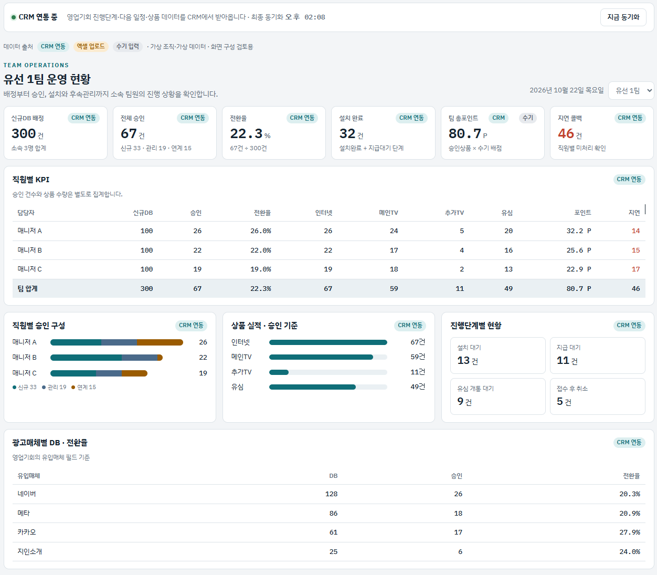Open the 설치 대기 13건 stage tile
This screenshot has height=575, width=657.
tap(498, 355)
